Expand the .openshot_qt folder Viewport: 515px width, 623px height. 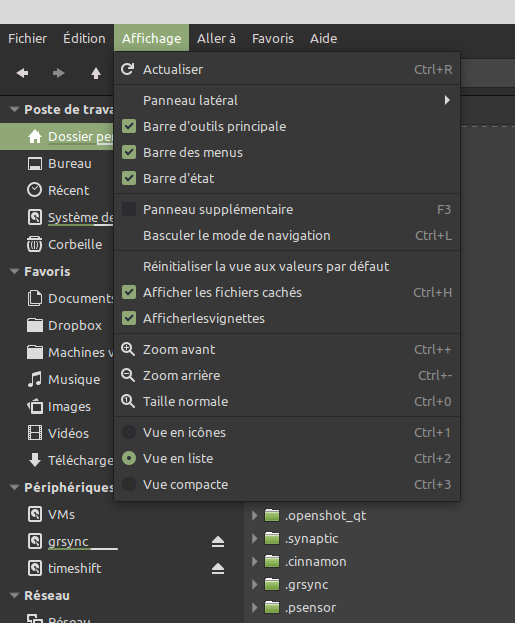(255, 516)
